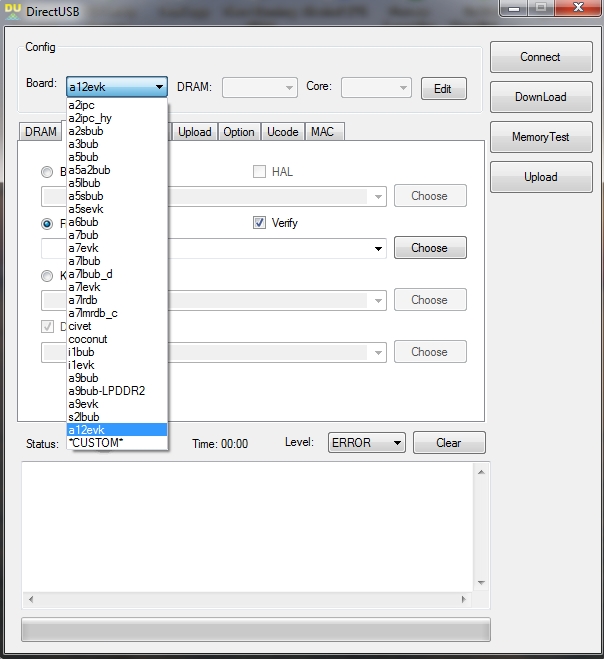The width and height of the screenshot is (604, 659).
Task: Click the Edit button in Config
Action: point(443,89)
